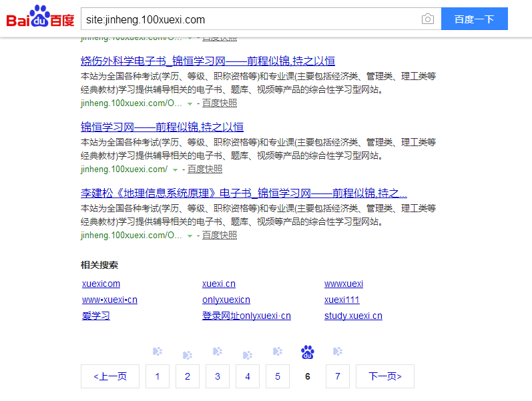Click related search www•xuexi•cn

[109, 300]
